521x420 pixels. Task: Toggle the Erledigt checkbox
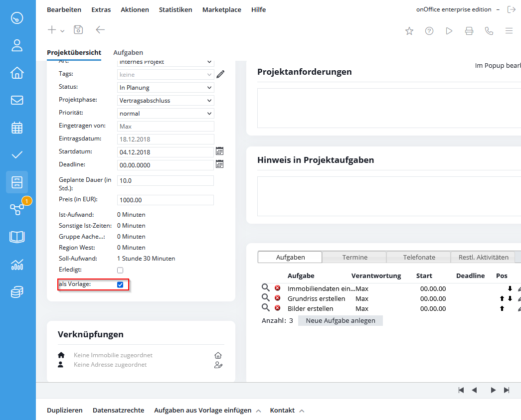[120, 270]
